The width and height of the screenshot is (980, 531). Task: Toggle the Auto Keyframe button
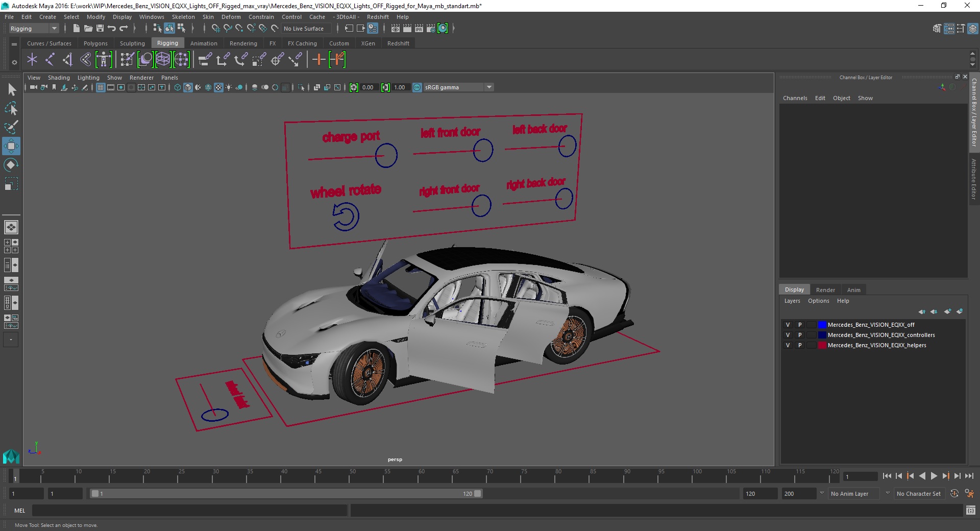click(954, 494)
